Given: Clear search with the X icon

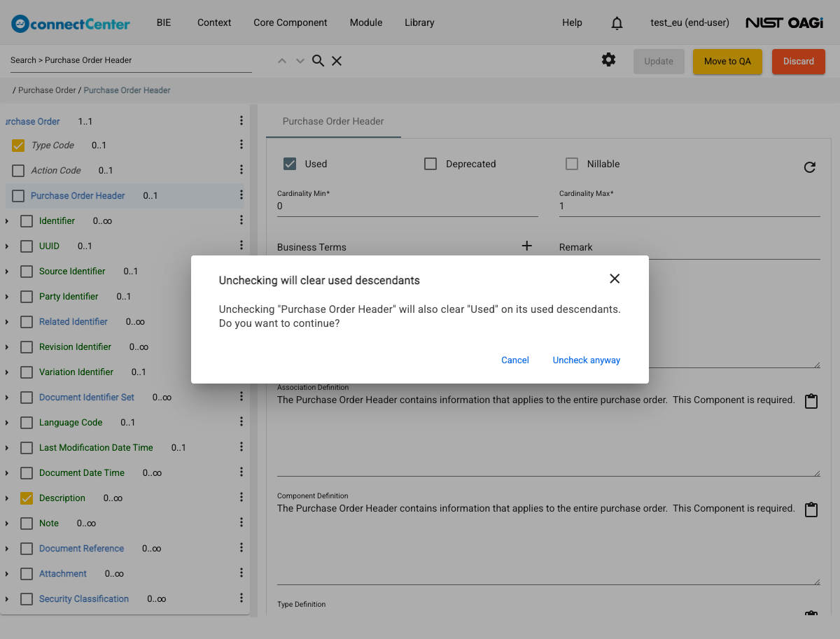Looking at the screenshot, I should point(337,61).
